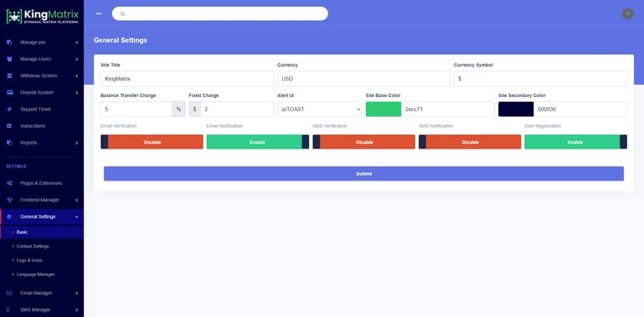Click the green Site Base Color swatch
The height and width of the screenshot is (317, 644).
(383, 109)
